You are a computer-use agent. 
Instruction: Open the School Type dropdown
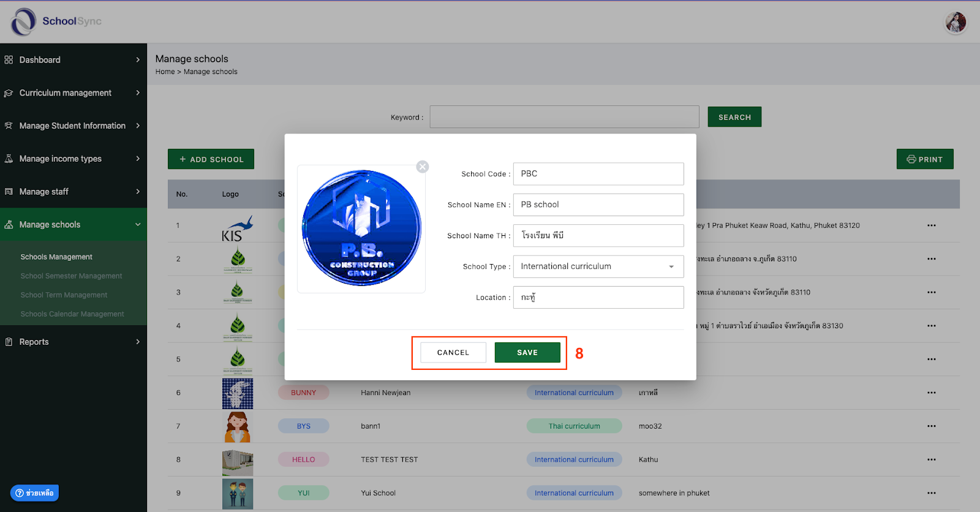[x=598, y=266]
